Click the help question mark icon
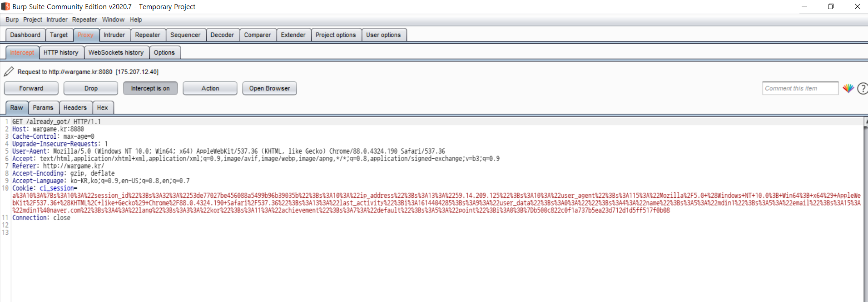Screen dimensions: 868x302 (862, 88)
